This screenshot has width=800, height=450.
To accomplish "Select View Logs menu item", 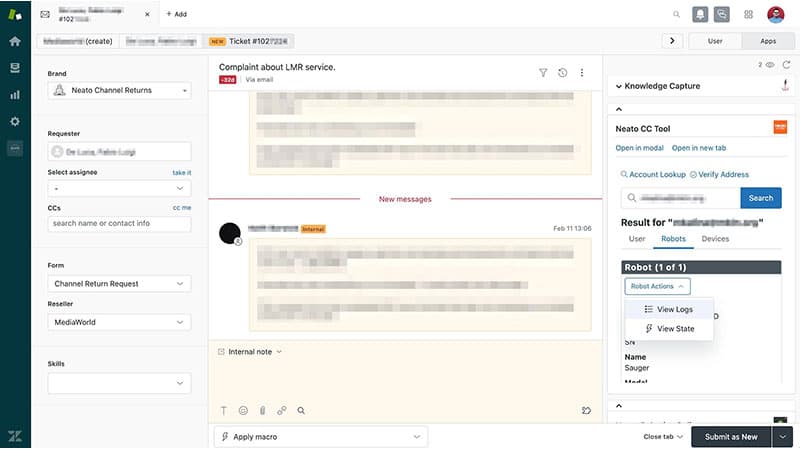I will pos(669,309).
